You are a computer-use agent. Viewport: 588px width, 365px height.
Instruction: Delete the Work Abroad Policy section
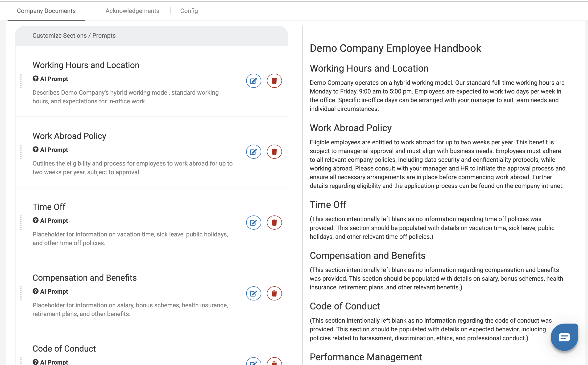[274, 152]
